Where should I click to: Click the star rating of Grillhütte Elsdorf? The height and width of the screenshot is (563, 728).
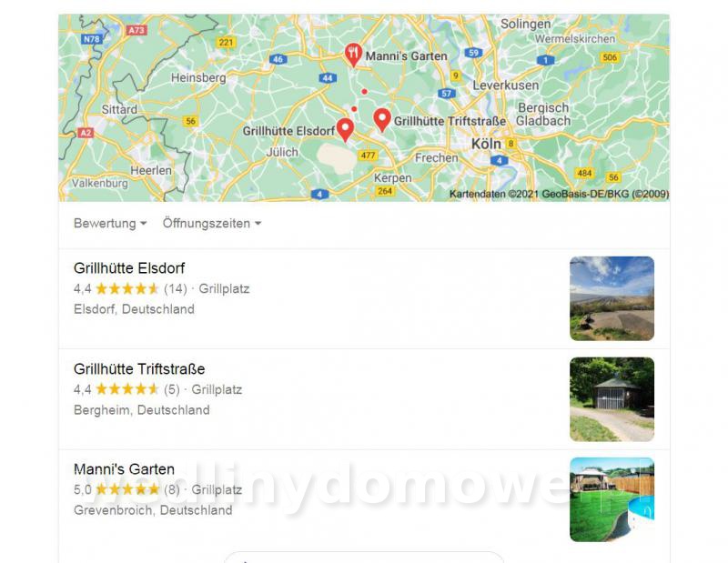(x=127, y=289)
